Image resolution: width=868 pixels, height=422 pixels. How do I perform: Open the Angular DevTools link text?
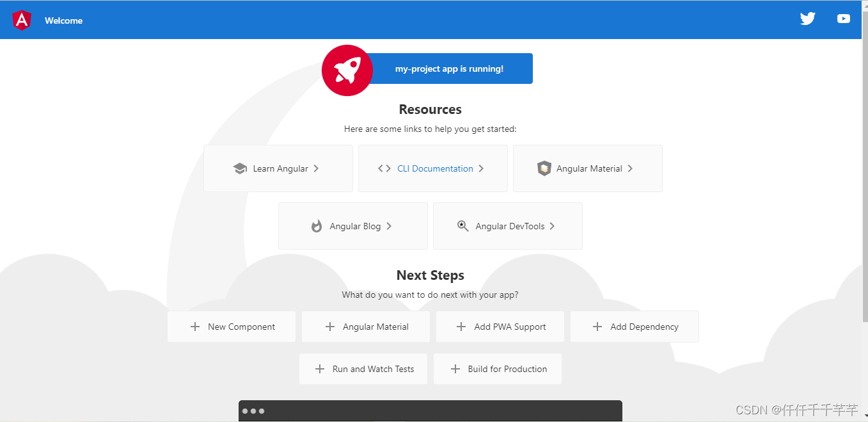pos(510,227)
